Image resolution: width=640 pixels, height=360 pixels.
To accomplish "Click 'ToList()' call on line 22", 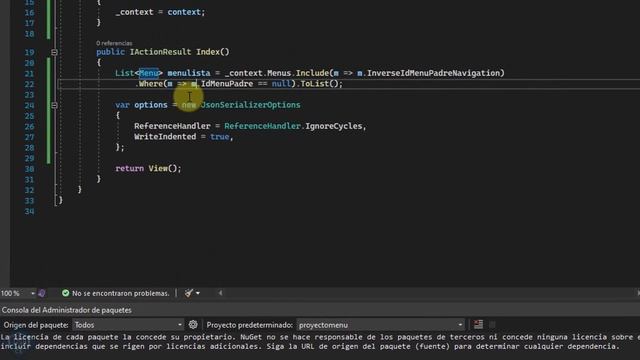I will coord(320,84).
